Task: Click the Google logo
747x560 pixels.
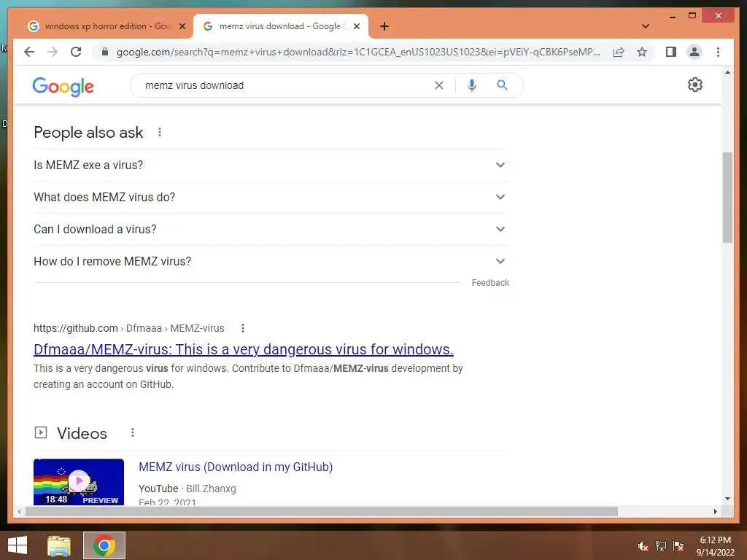Action: [x=63, y=86]
